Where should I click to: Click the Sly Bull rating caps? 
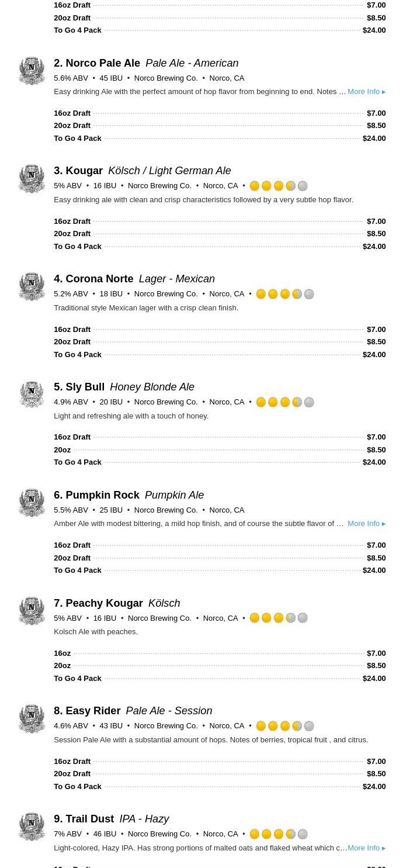coord(285,402)
